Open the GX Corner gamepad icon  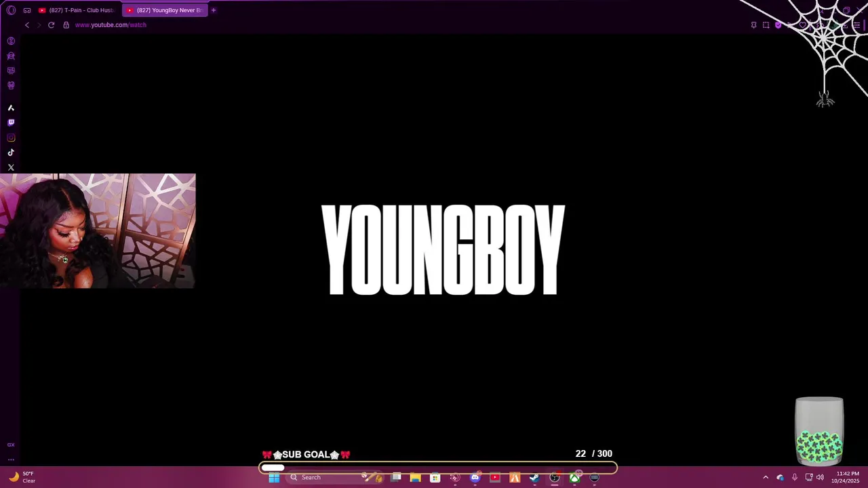point(27,10)
